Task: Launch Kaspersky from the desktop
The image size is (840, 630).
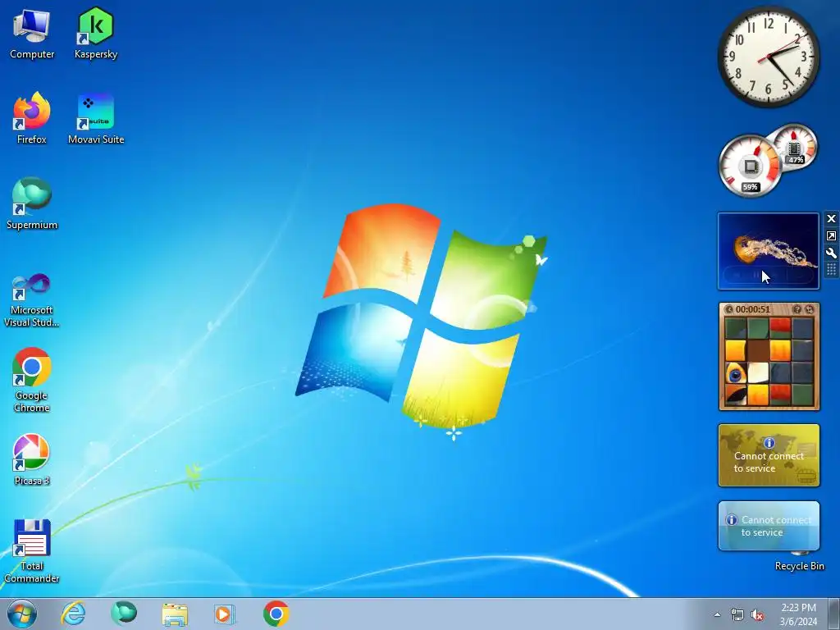Action: pos(96,33)
